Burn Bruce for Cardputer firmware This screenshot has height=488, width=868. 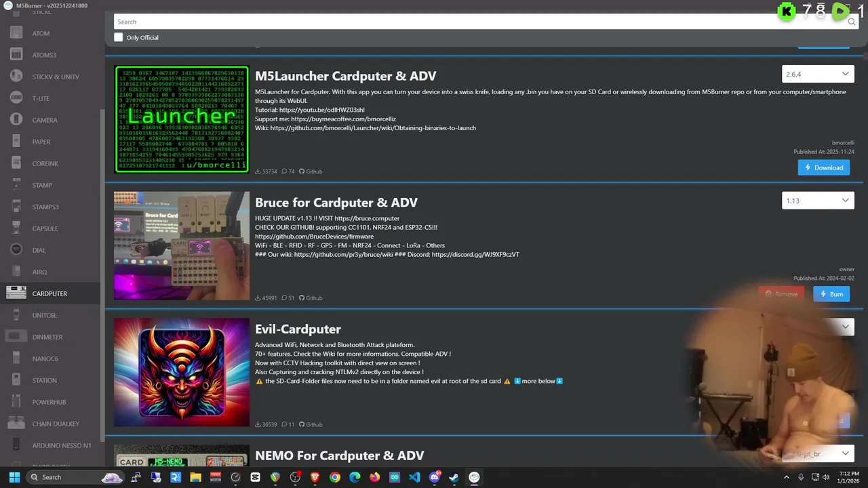(831, 294)
